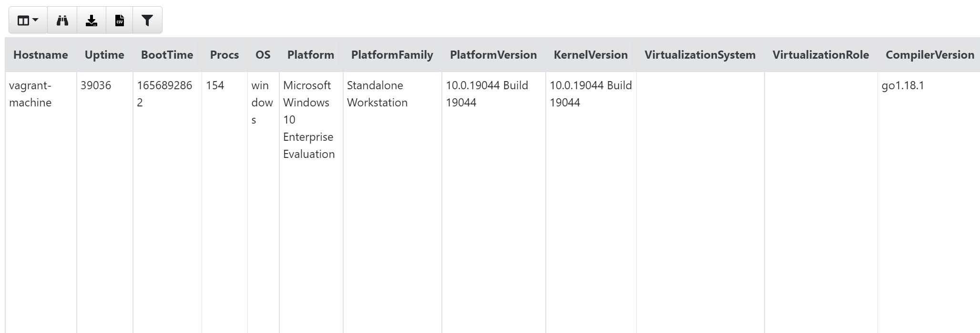This screenshot has width=980, height=333.
Task: Click the OS column header
Action: (x=263, y=55)
